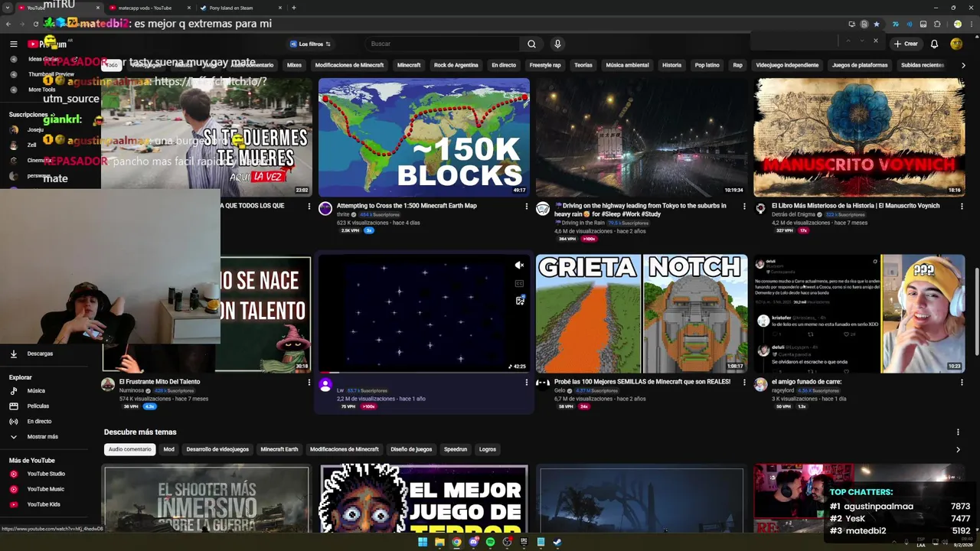This screenshot has width=980, height=551.
Task: Open Películas in the Explorar section
Action: tap(38, 406)
